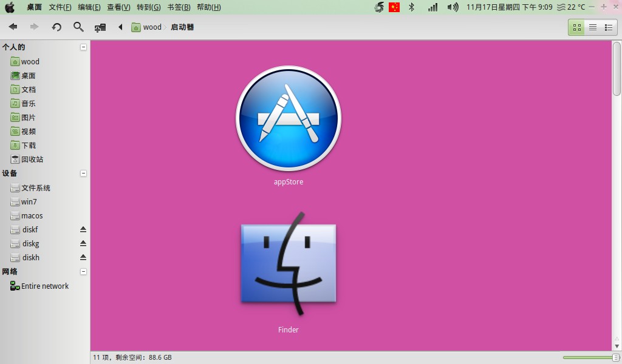
Task: Click the path bar left scroll arrow
Action: [x=120, y=27]
